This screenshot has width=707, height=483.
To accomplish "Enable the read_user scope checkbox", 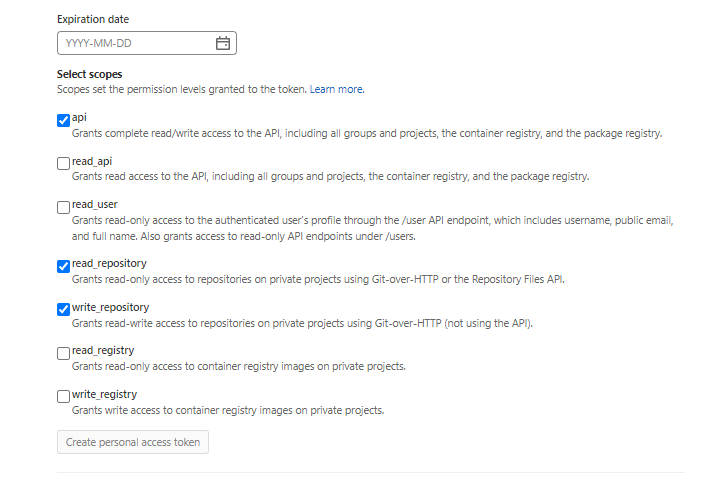I will tap(64, 207).
